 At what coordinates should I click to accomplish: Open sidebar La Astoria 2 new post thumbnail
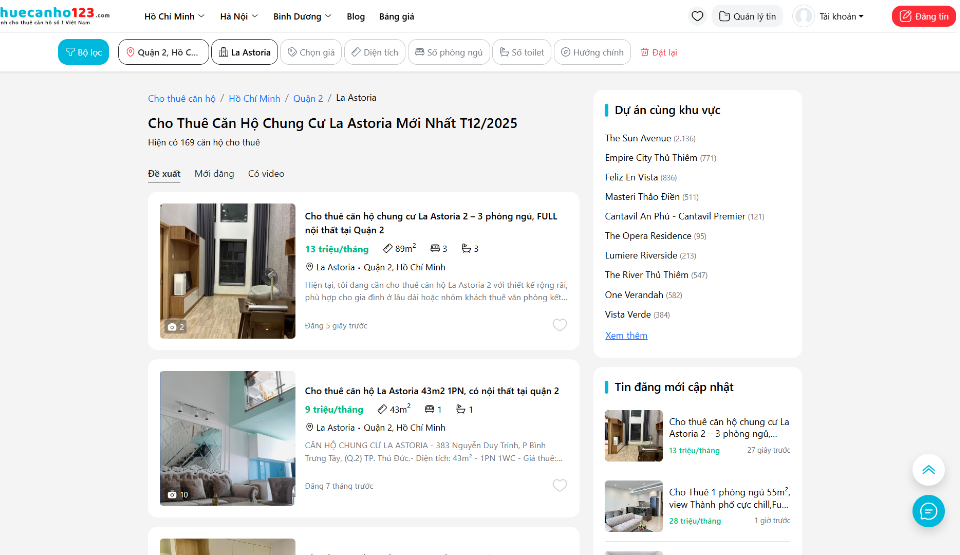click(x=634, y=436)
